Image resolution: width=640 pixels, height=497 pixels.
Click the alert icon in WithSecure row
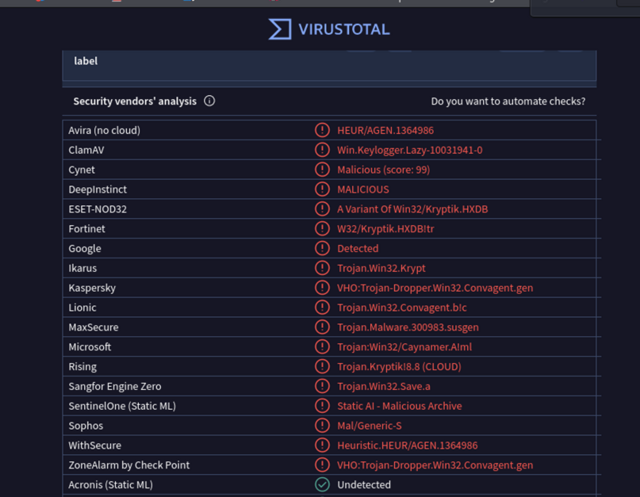click(322, 445)
